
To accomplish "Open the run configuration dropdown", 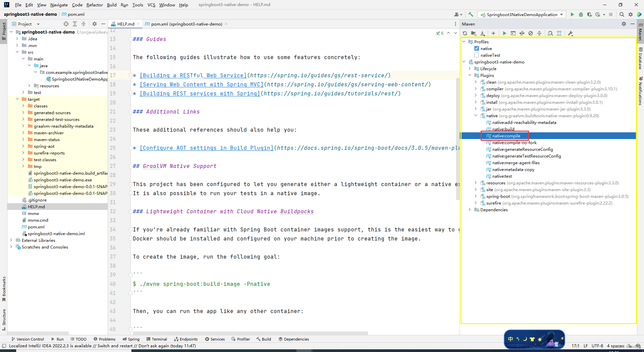I will tap(522, 14).
